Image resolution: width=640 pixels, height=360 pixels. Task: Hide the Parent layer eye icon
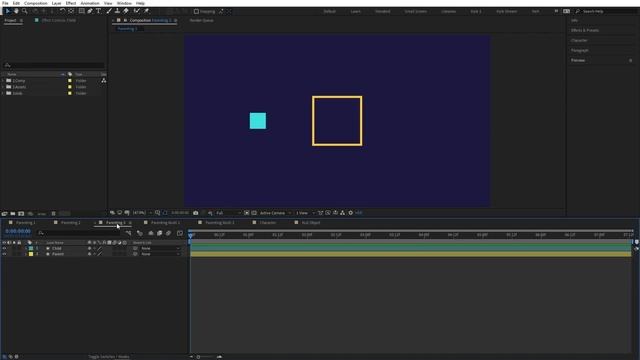[4, 254]
